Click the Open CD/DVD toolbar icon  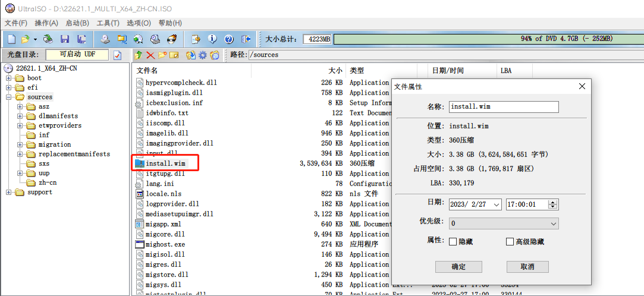pos(49,39)
